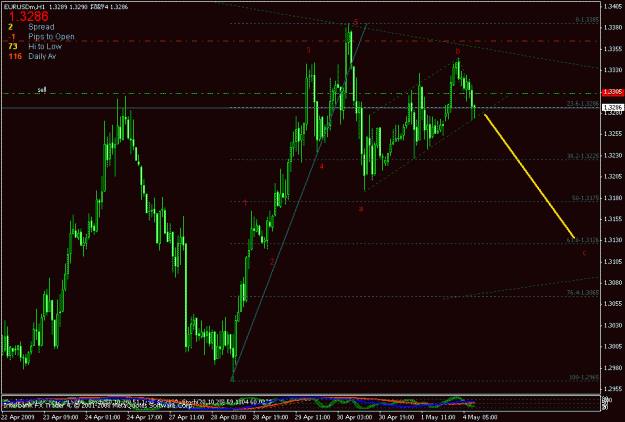Select the red wave 2 label

click(272, 262)
